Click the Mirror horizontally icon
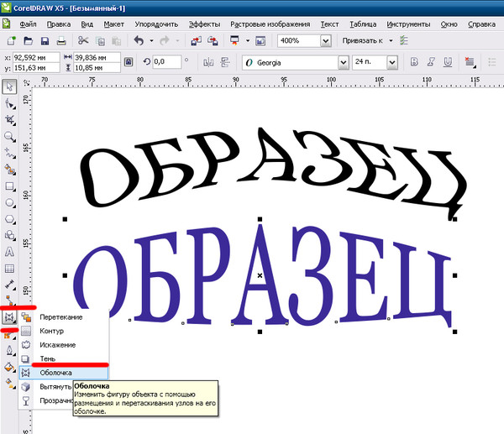504x434 pixels. [208, 62]
